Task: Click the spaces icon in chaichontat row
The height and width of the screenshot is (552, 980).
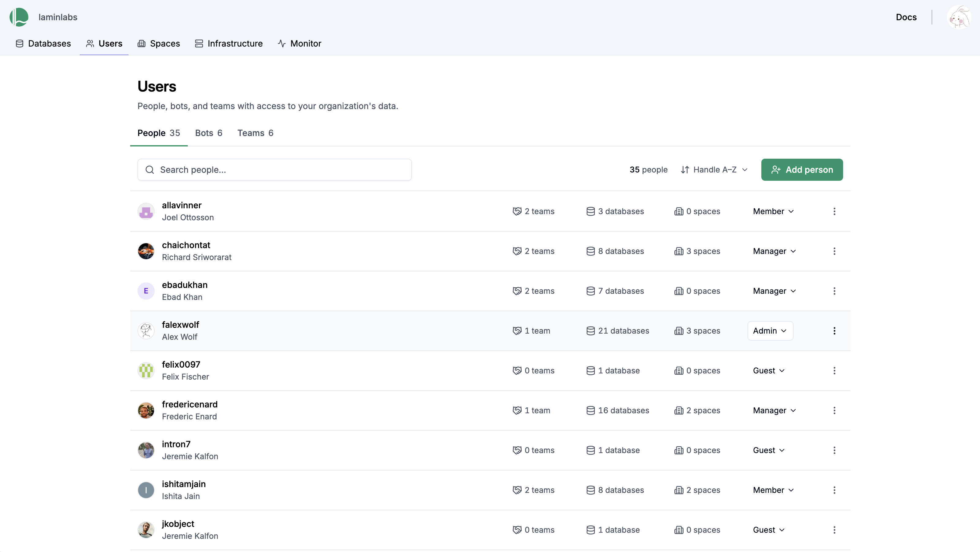Action: point(679,251)
